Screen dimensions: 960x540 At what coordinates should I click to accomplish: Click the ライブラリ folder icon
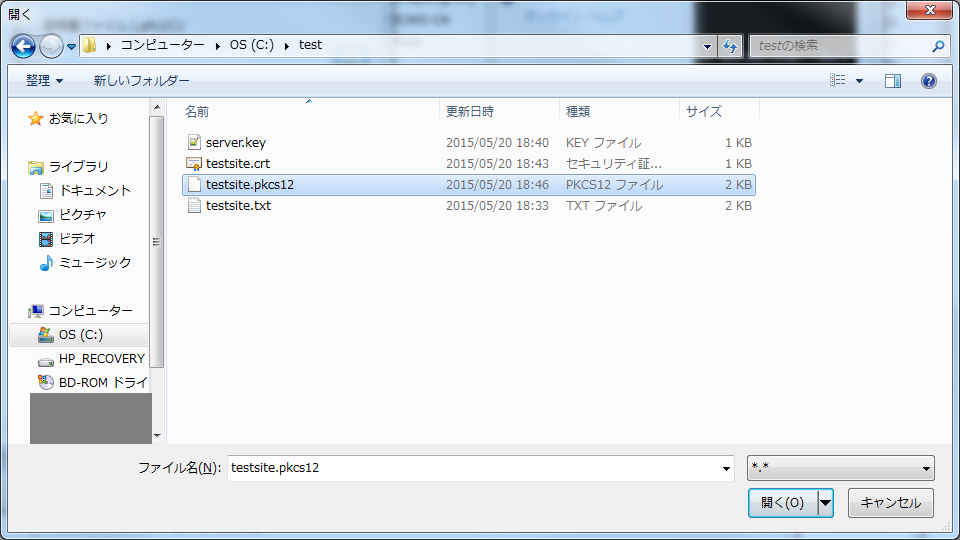click(36, 167)
